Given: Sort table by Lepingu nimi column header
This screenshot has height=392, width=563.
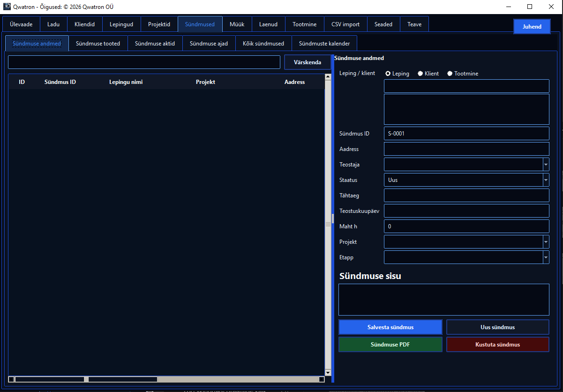Looking at the screenshot, I should pos(126,82).
